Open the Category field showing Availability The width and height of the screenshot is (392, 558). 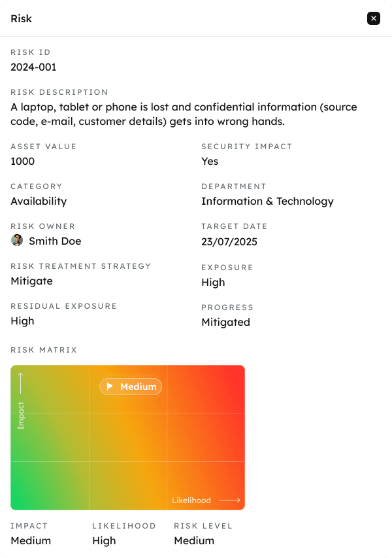click(x=38, y=201)
